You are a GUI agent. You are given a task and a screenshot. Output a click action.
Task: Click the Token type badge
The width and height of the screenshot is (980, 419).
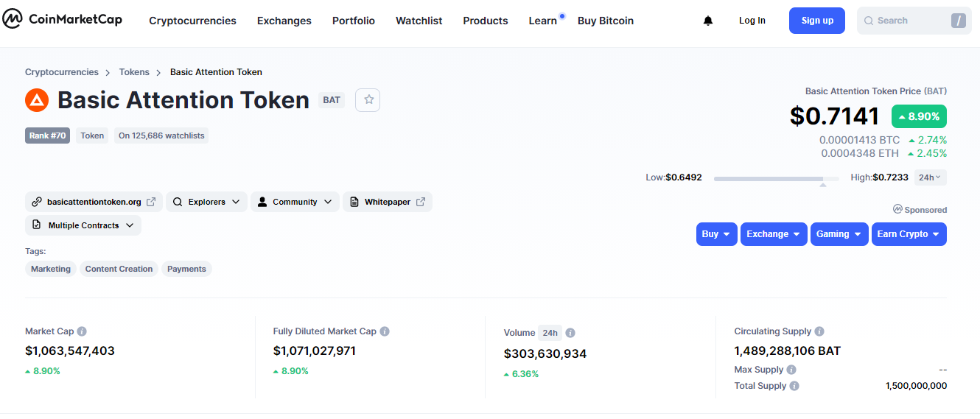pyautogui.click(x=92, y=135)
